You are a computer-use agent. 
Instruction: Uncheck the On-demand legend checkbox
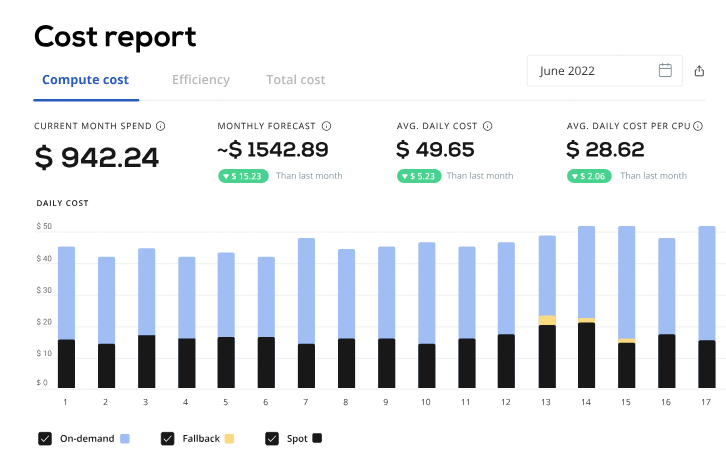tap(44, 438)
